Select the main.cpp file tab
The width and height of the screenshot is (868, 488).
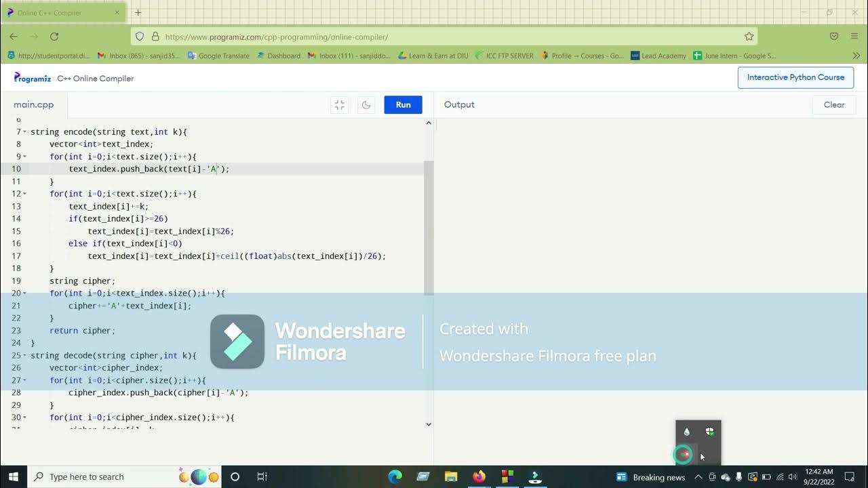click(34, 104)
